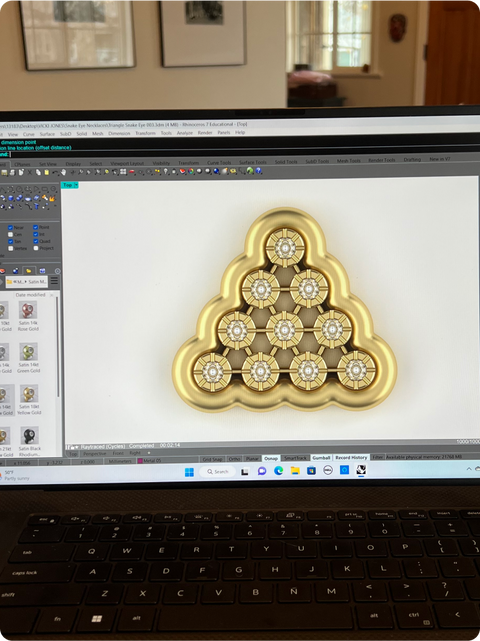Open File Explorer from taskbar
Viewport: 480px width, 641px height.
pyautogui.click(x=295, y=471)
